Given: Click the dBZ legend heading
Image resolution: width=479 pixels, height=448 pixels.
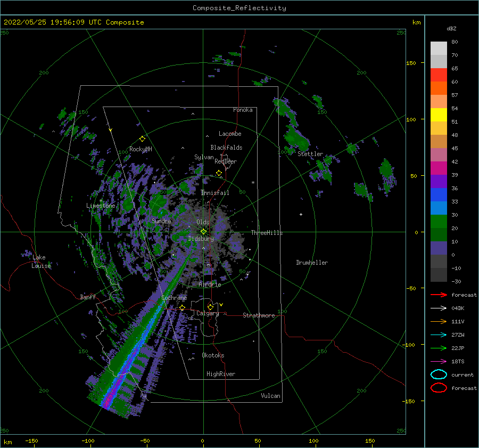Looking at the screenshot, I should coord(451,28).
